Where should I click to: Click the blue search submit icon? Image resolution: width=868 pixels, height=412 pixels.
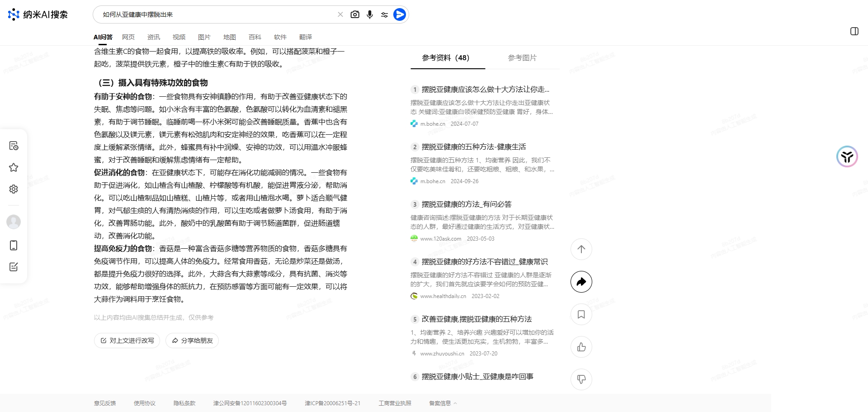click(x=400, y=14)
